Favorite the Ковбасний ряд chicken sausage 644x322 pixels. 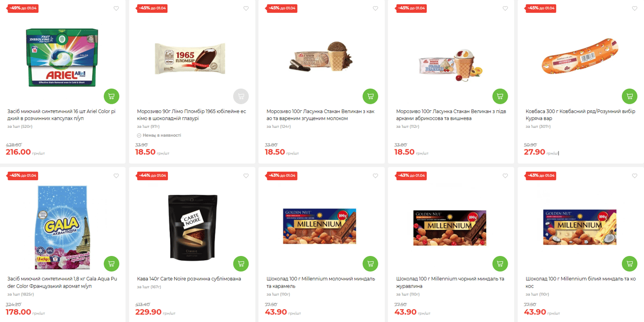[x=635, y=8]
